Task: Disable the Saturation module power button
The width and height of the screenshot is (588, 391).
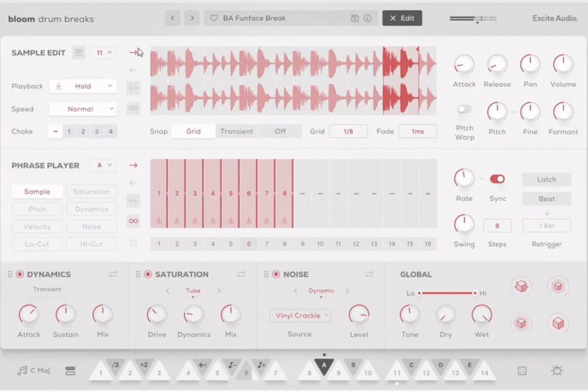Action: [148, 274]
